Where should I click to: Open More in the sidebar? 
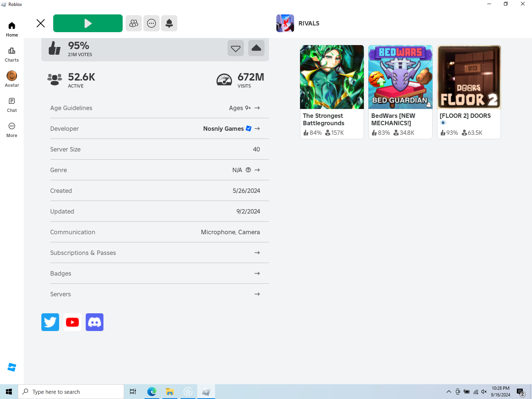pyautogui.click(x=12, y=130)
